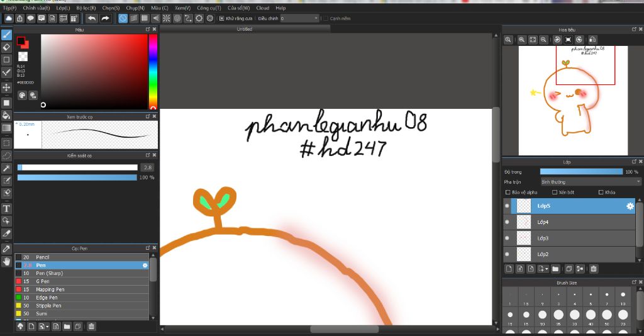644x336 pixels.
Task: Enable the Bảo vệ alpha checkbox
Action: 508,193
